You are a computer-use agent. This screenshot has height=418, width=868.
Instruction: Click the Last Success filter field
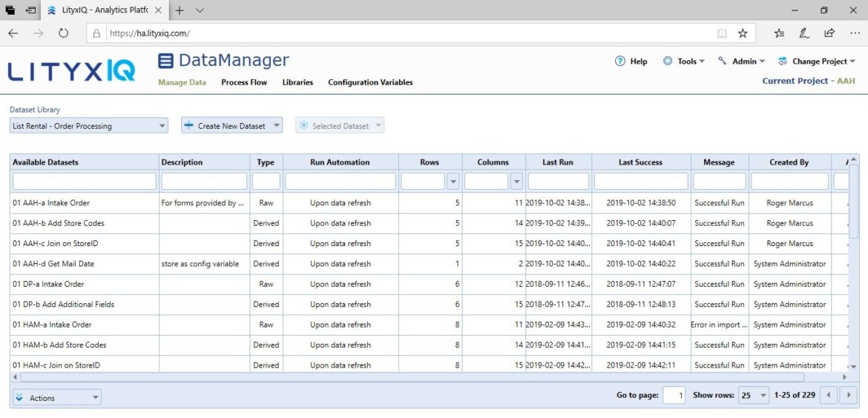tap(641, 182)
